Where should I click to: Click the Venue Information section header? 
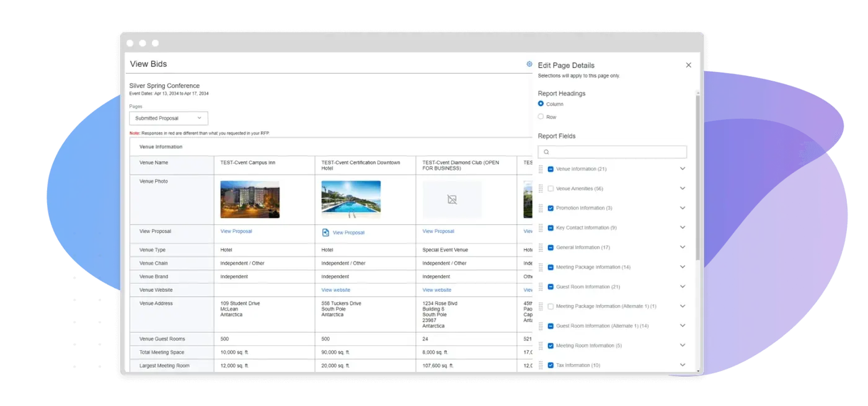(161, 147)
